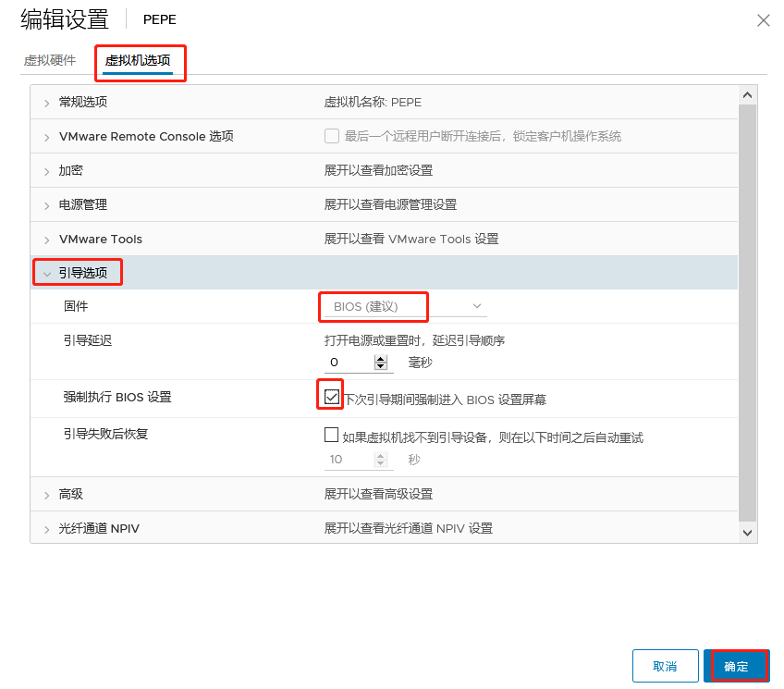
Task: Expand the VMware Tools section
Action: coord(46,240)
